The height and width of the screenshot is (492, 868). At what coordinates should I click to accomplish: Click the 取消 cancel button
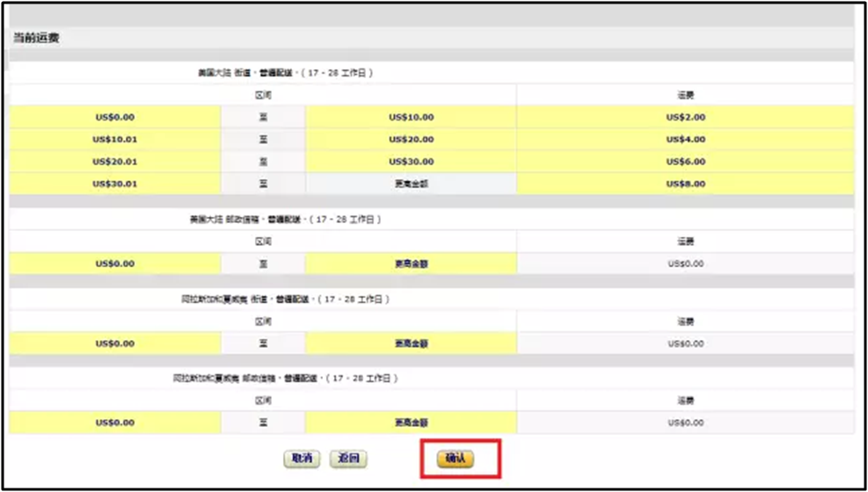pyautogui.click(x=302, y=459)
